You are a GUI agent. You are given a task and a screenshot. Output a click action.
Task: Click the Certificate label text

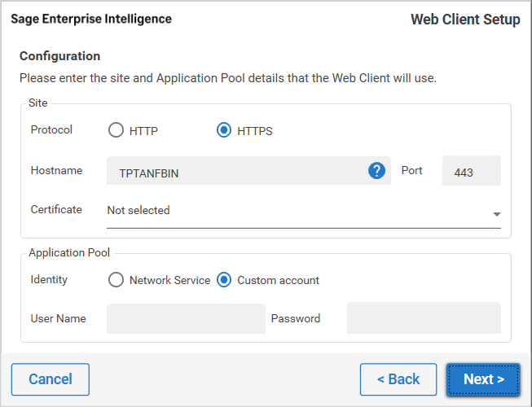[x=56, y=209]
